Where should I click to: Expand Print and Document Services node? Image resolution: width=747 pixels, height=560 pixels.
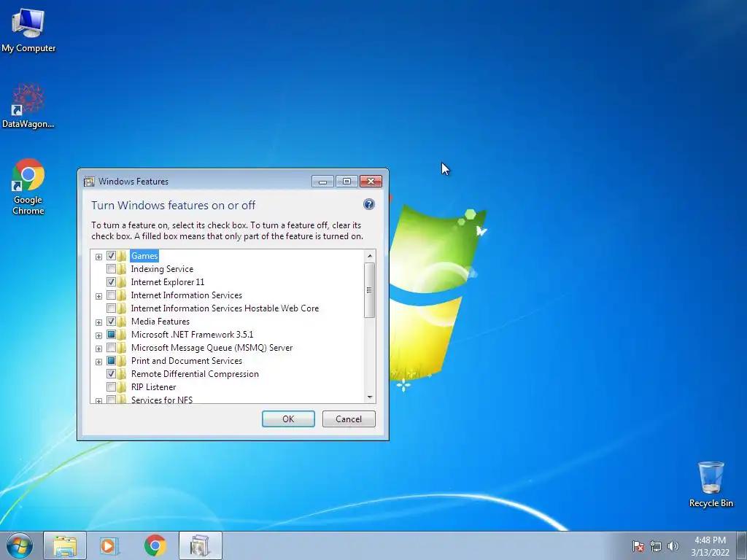(x=98, y=362)
